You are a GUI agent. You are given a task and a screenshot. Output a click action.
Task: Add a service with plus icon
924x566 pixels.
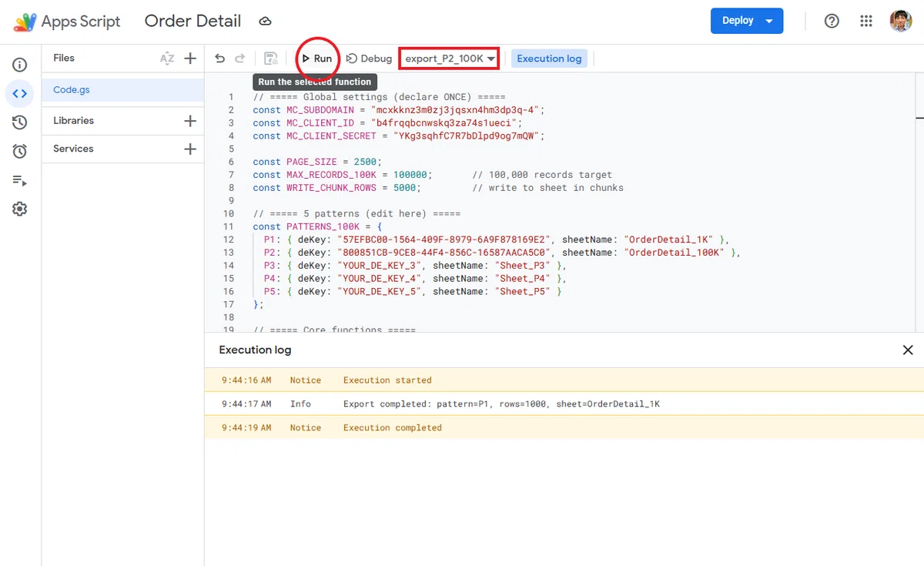[x=190, y=149]
